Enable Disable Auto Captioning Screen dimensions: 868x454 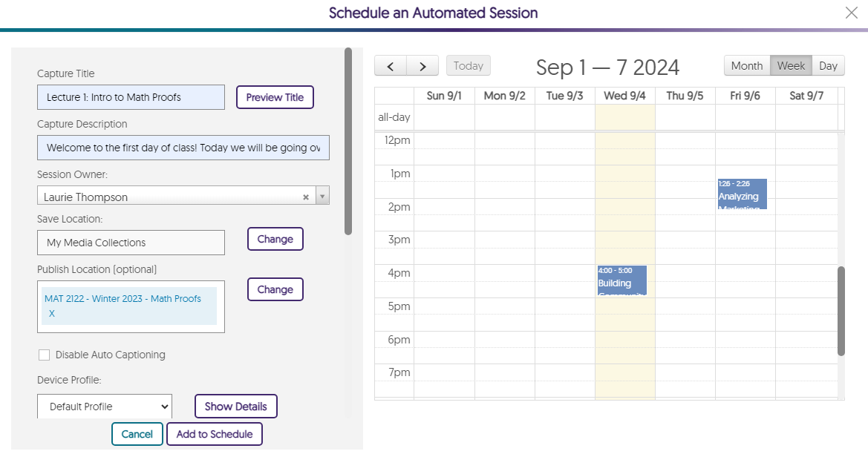44,355
